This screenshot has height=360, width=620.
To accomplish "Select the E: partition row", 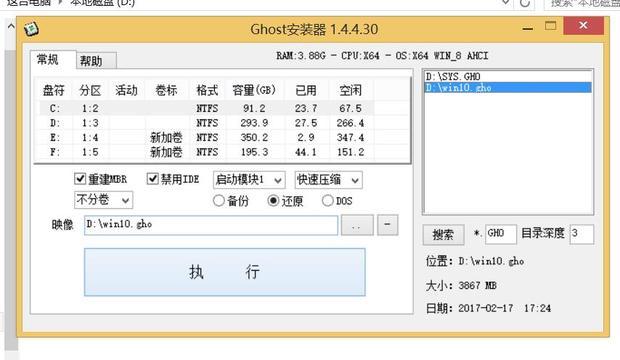I will click(206, 137).
